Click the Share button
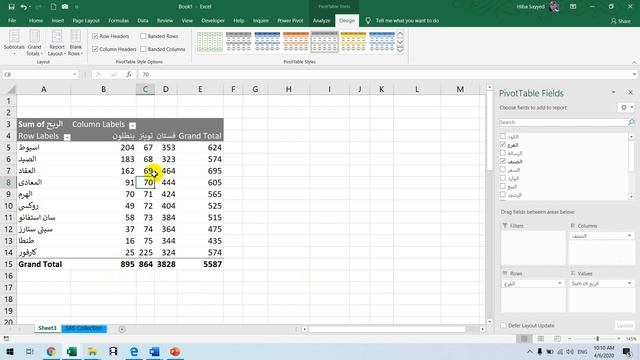 pyautogui.click(x=621, y=21)
